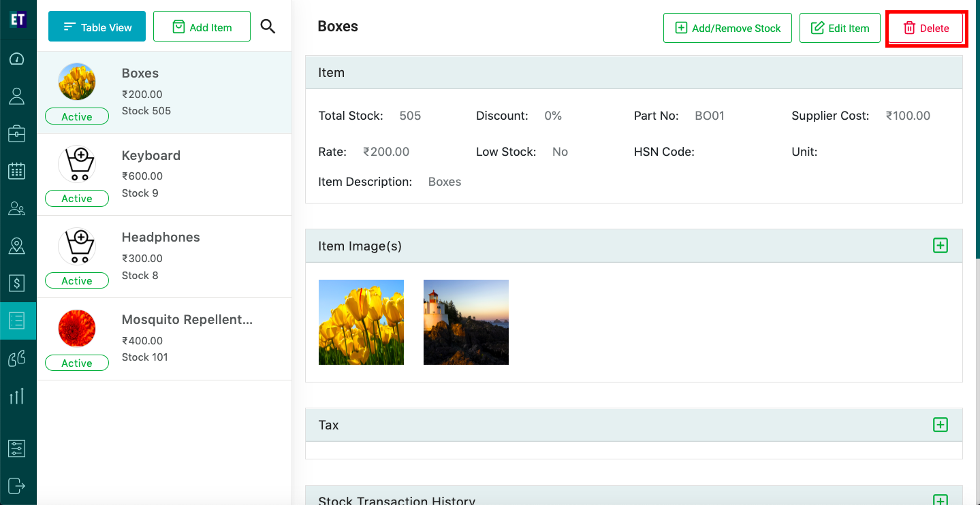Switch to Table View
Viewport: 980px width, 505px height.
tap(97, 27)
